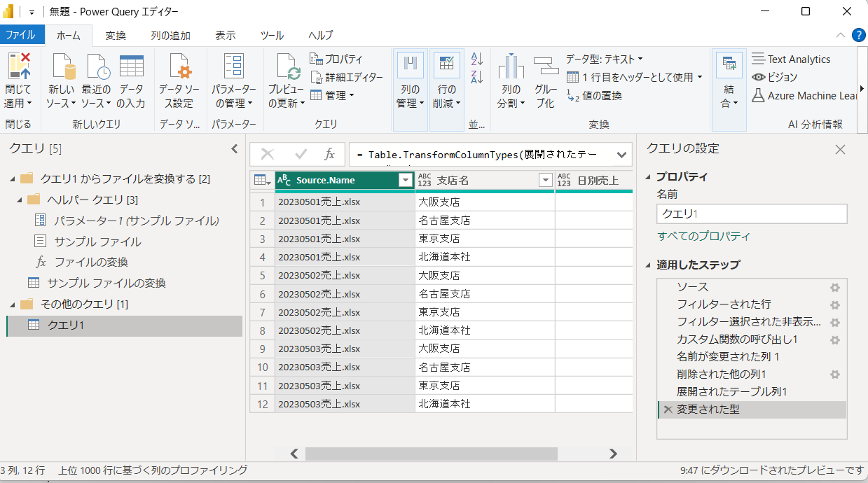This screenshot has height=483, width=868.
Task: Click Refresh Preview (プレビューの更新)
Action: tap(286, 81)
